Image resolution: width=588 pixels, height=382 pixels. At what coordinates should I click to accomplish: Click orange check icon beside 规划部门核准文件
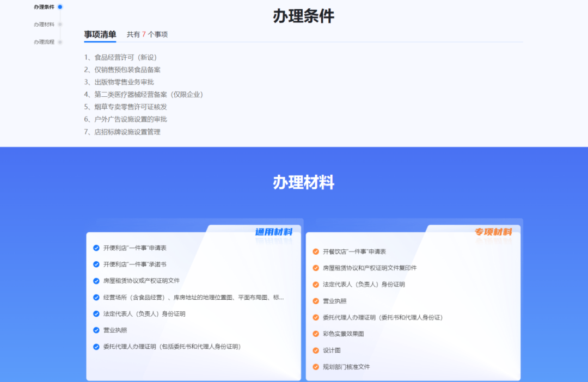pos(316,367)
